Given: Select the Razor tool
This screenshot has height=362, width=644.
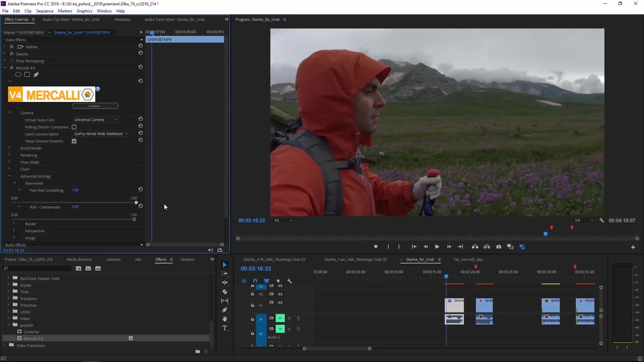Looking at the screenshot, I should (225, 292).
